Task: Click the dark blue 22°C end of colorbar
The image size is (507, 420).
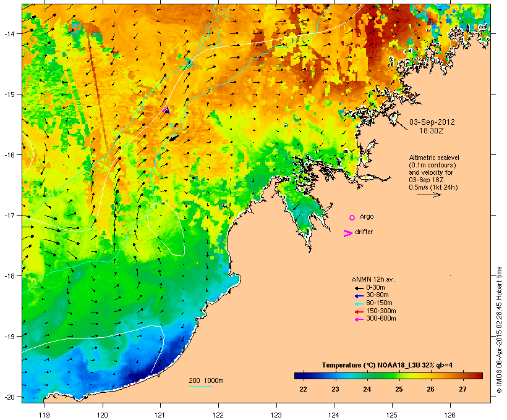Action: [x=299, y=376]
